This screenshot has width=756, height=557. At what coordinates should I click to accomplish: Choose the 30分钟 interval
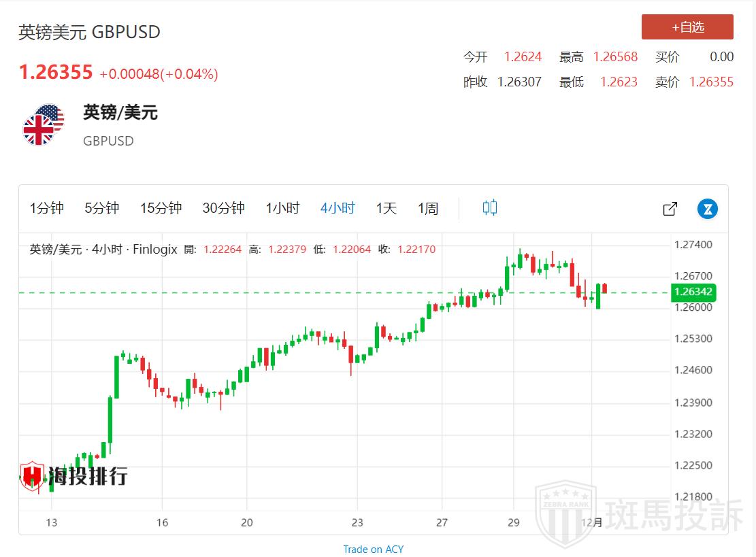click(x=223, y=208)
